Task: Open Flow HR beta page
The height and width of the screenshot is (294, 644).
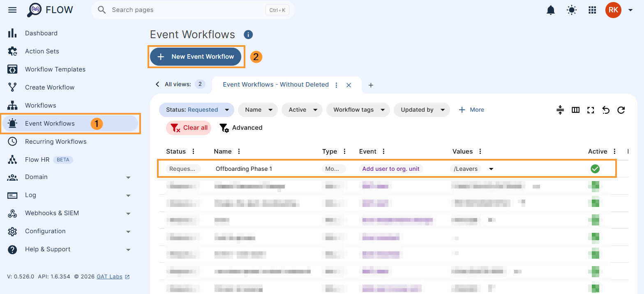Action: (x=70, y=160)
